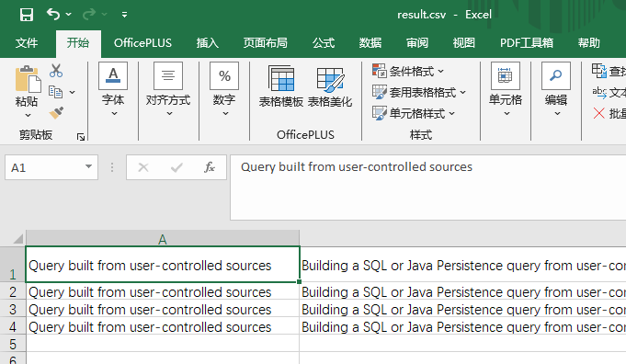This screenshot has width=626, height=364.
Task: Select the 开始 ribbon tab
Action: [78, 42]
